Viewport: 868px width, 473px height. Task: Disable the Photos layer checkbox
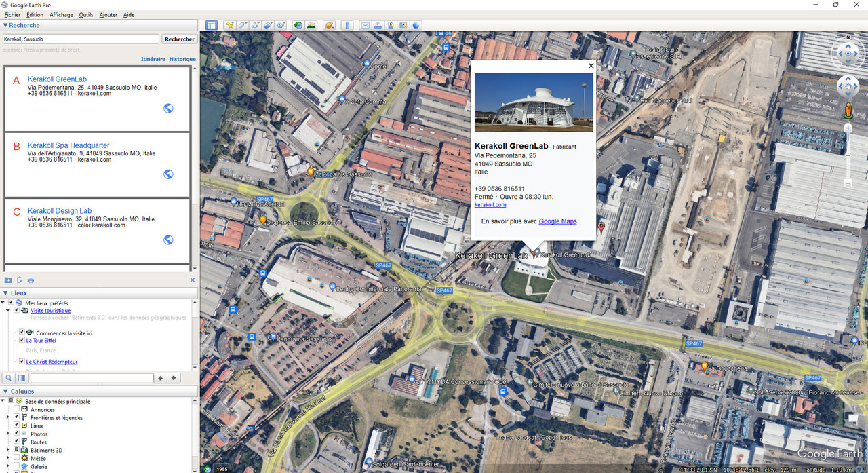[x=16, y=434]
